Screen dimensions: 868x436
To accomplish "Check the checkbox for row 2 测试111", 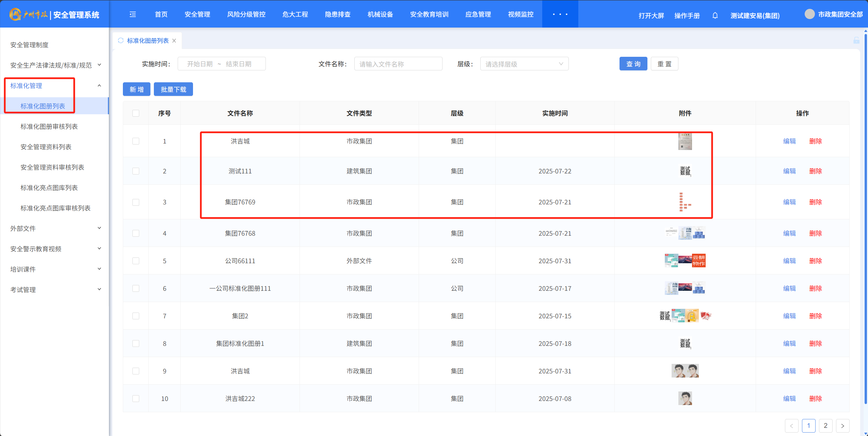I will (x=136, y=171).
